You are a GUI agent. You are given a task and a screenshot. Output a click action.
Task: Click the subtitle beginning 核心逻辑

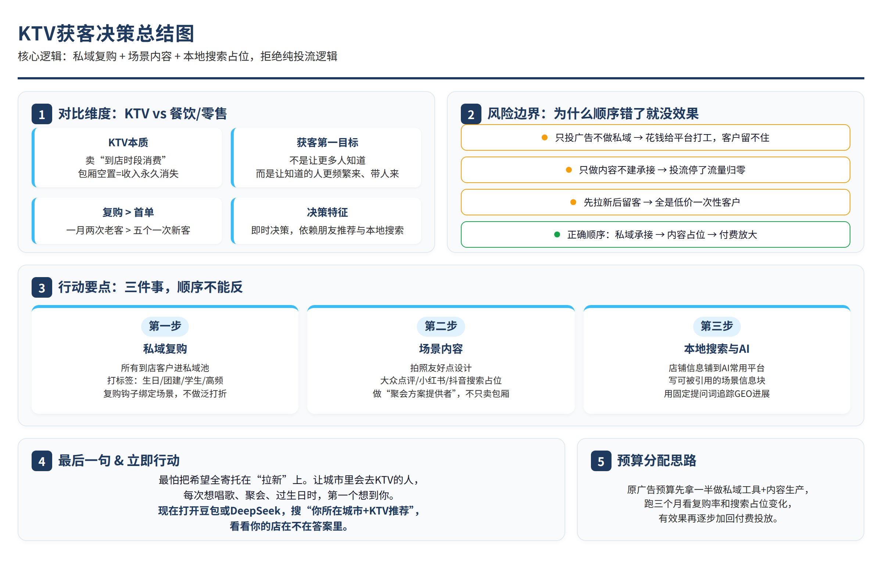click(x=178, y=56)
